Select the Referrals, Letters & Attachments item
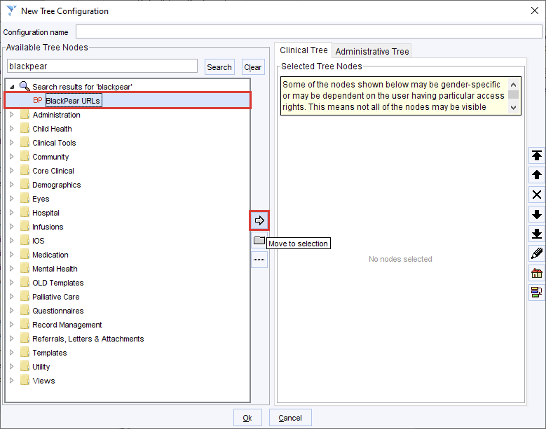Viewport: 546px width, 429px height. tap(88, 339)
